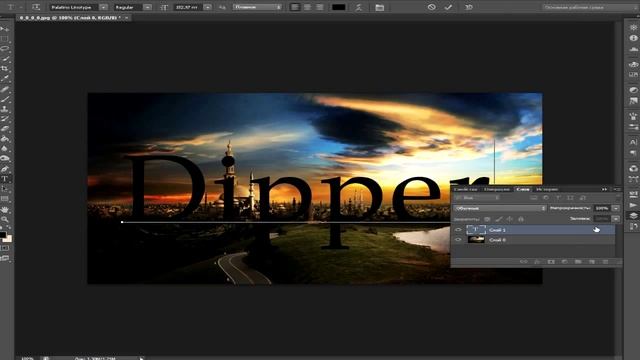Open the layer filter type dropdown

click(477, 198)
